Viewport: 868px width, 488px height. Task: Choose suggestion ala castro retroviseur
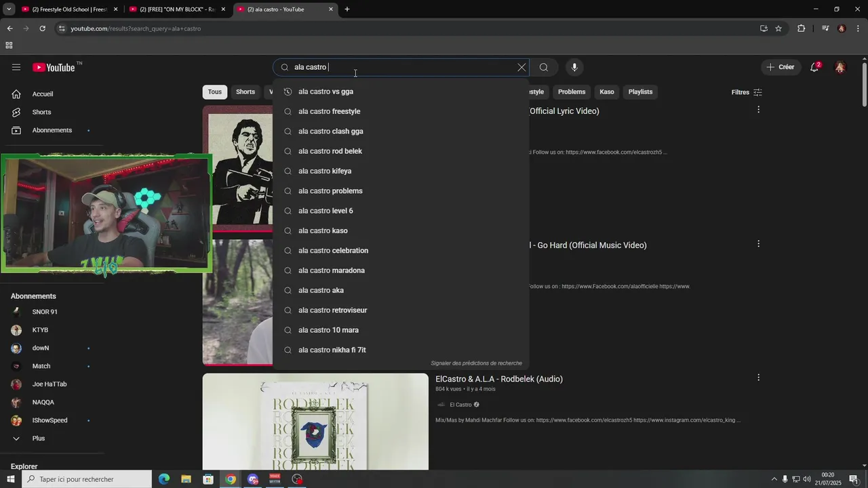tap(401, 310)
